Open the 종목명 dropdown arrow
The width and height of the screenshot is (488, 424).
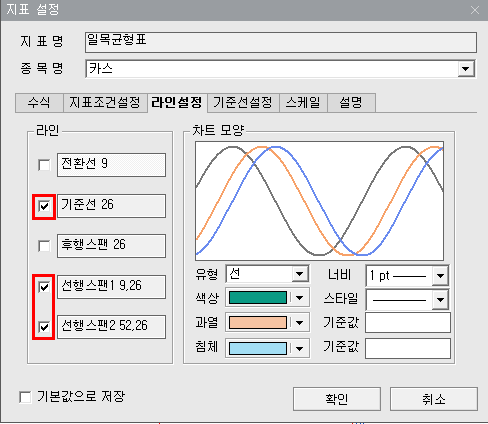click(466, 69)
